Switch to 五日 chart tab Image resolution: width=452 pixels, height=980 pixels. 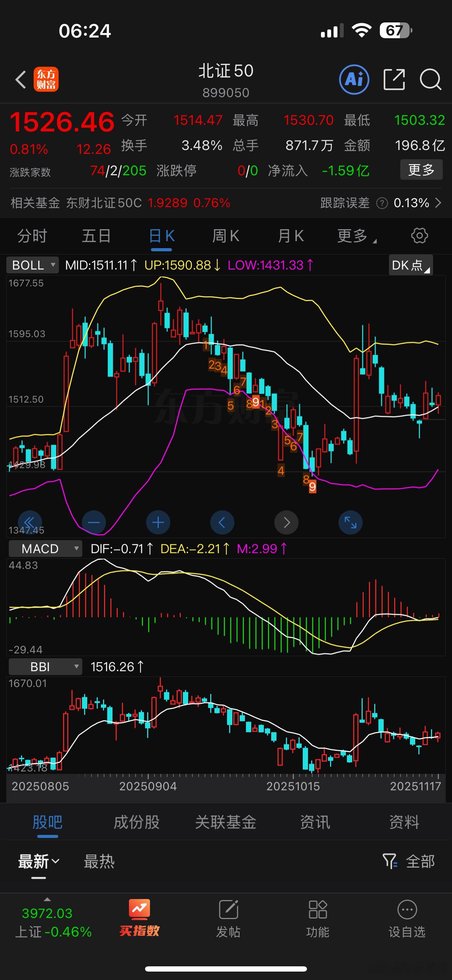pyautogui.click(x=97, y=236)
